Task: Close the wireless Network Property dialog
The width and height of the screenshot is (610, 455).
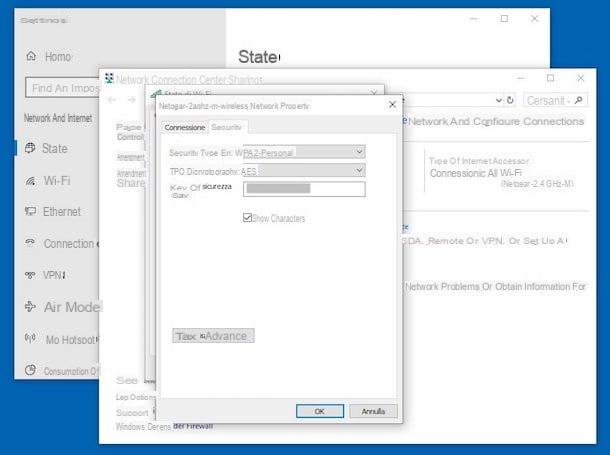Action: click(x=392, y=105)
